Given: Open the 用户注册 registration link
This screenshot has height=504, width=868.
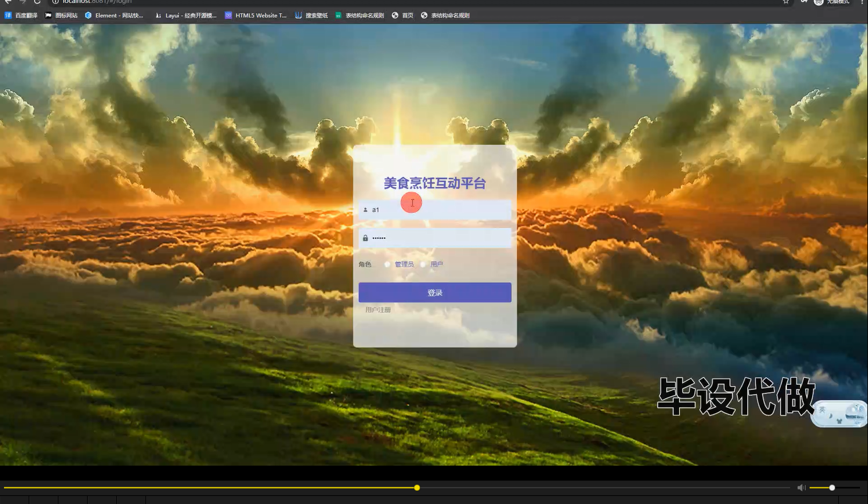Looking at the screenshot, I should [x=377, y=309].
